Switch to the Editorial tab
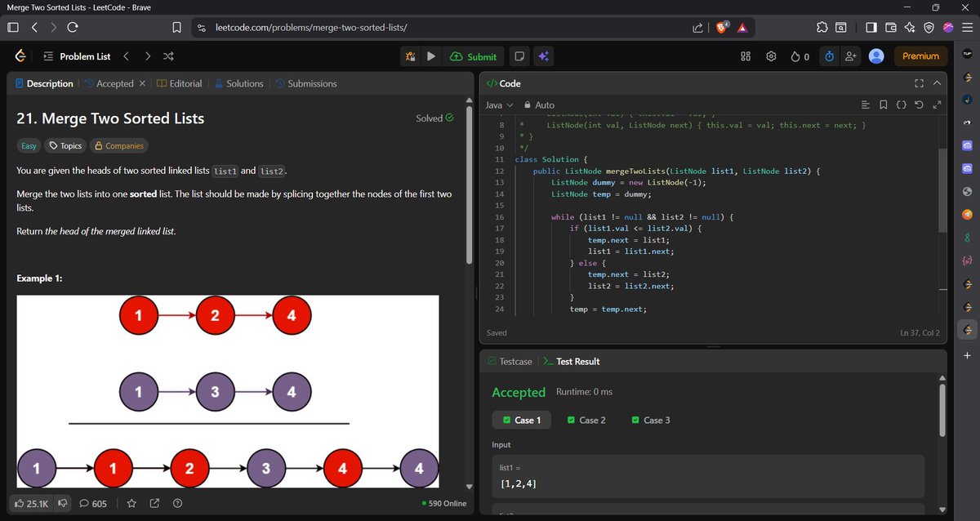 tap(179, 83)
